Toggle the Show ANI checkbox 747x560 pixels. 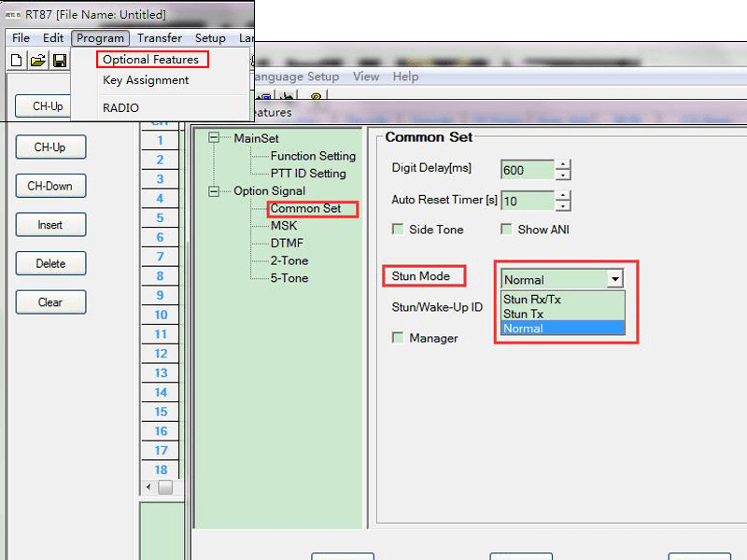pyautogui.click(x=506, y=230)
